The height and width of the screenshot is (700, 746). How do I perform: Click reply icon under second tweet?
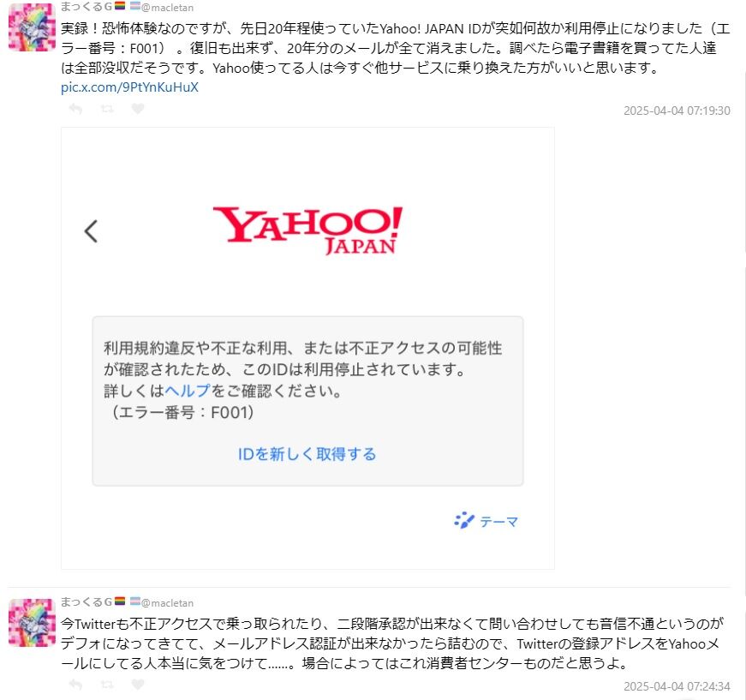click(75, 685)
